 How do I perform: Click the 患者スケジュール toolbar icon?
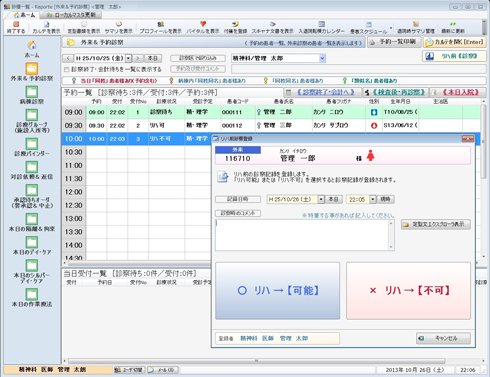tap(368, 28)
